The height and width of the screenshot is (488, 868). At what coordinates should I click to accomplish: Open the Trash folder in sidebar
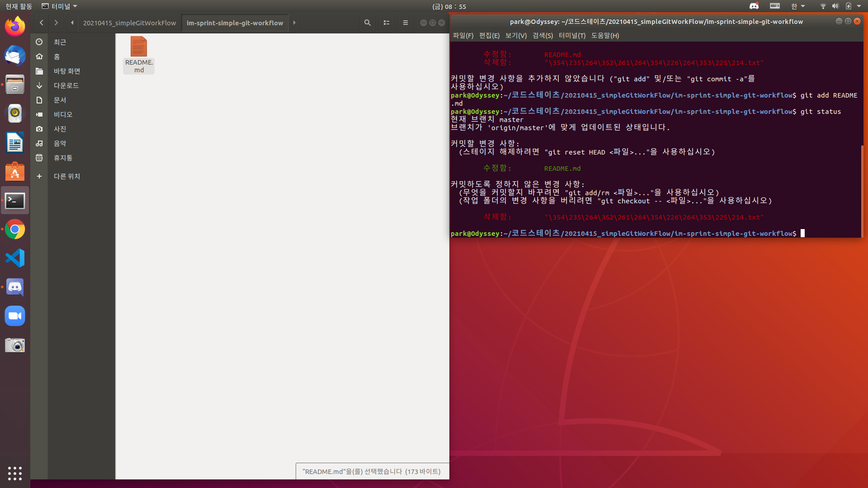click(63, 158)
